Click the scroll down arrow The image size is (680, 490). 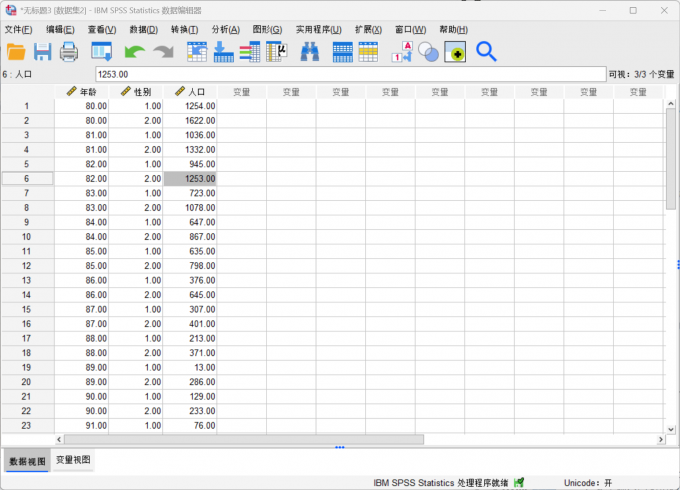click(x=670, y=429)
